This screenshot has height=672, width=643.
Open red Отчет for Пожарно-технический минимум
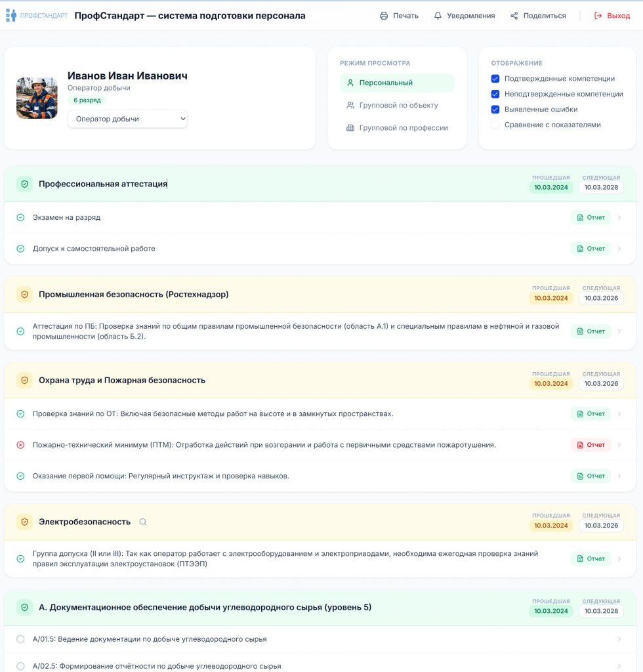(x=591, y=445)
